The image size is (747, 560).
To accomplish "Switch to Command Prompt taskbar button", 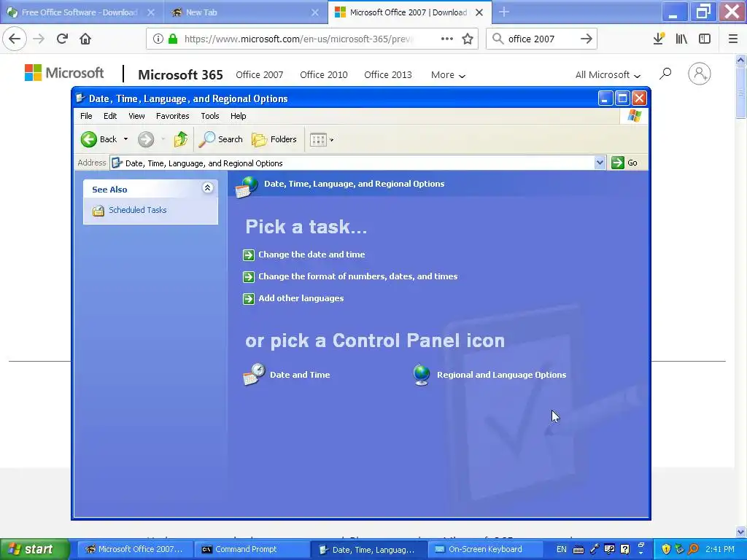I will (251, 550).
